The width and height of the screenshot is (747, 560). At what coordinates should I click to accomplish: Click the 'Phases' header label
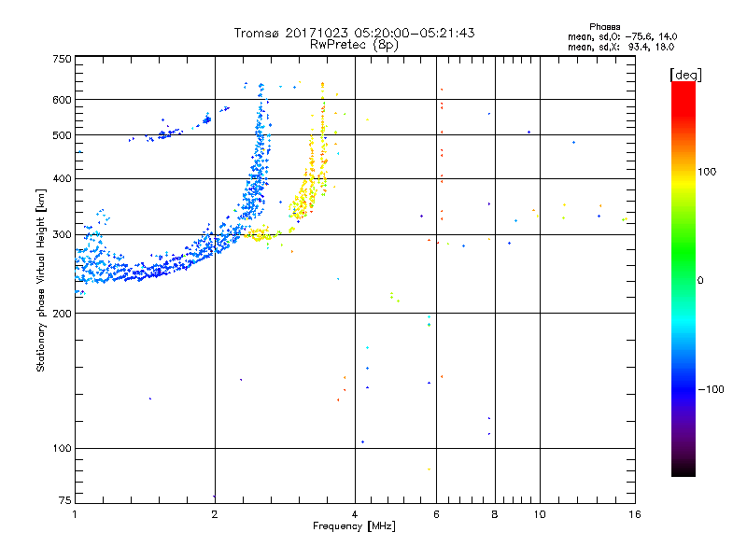pyautogui.click(x=604, y=27)
